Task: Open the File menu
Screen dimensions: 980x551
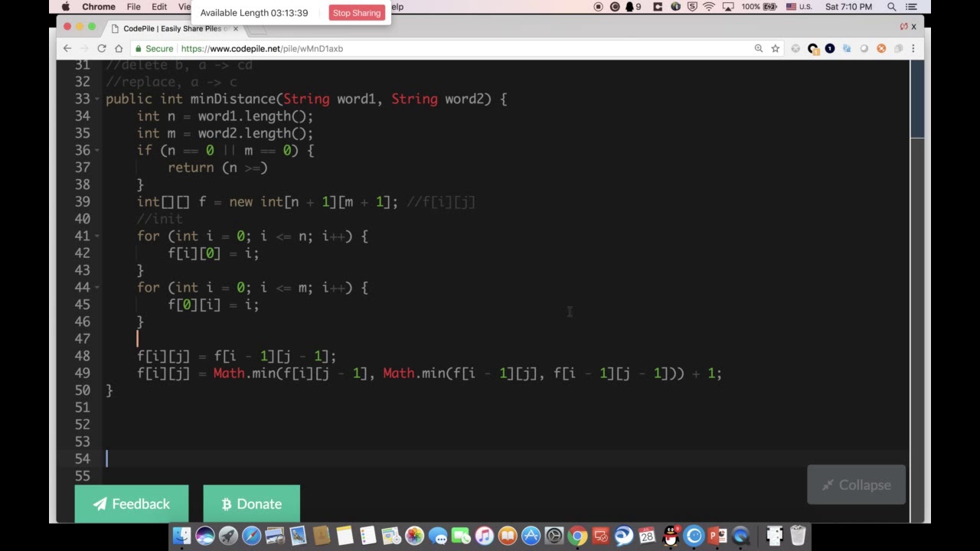Action: pyautogui.click(x=133, y=7)
